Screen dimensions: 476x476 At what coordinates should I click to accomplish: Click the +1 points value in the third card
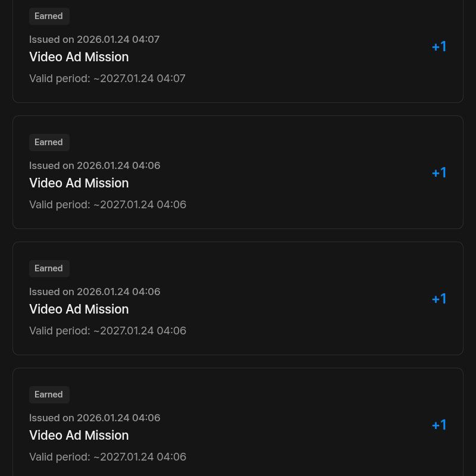[x=439, y=299]
